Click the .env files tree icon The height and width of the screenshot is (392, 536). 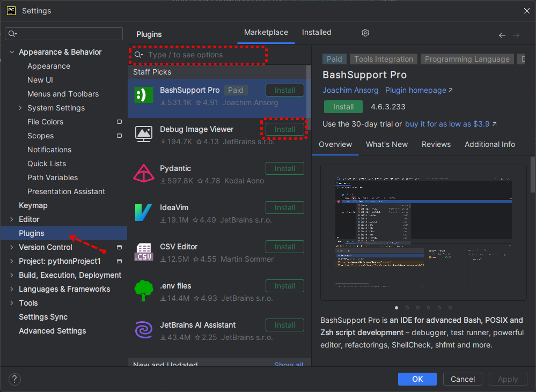[144, 291]
